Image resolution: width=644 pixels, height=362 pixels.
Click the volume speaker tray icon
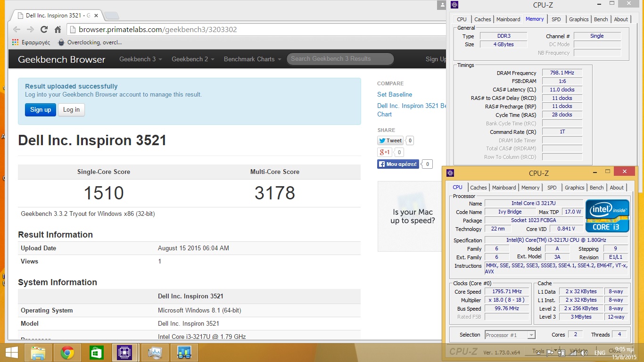[x=584, y=353]
